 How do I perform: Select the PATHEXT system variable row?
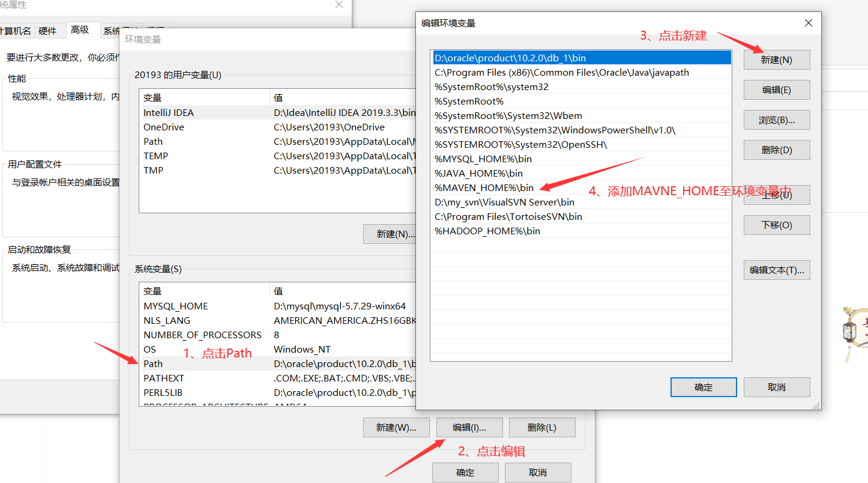(x=278, y=378)
